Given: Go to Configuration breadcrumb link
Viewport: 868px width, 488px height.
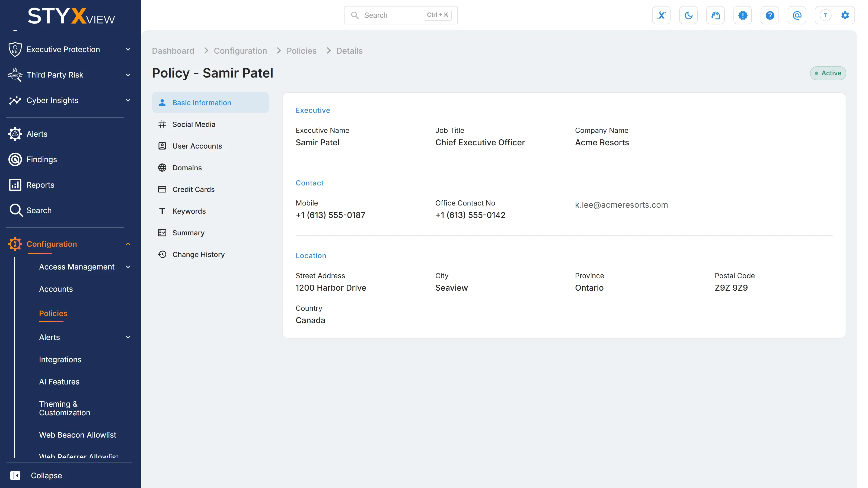Looking at the screenshot, I should 240,51.
